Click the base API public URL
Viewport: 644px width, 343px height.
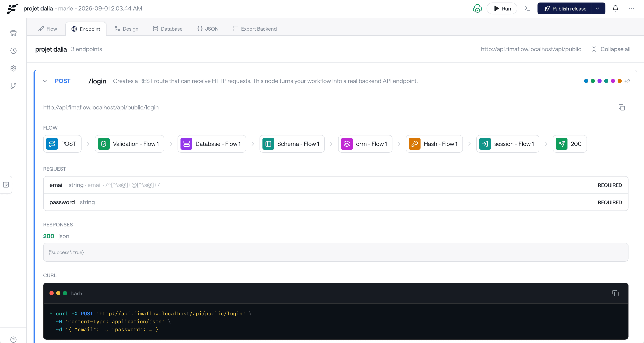[x=531, y=49]
